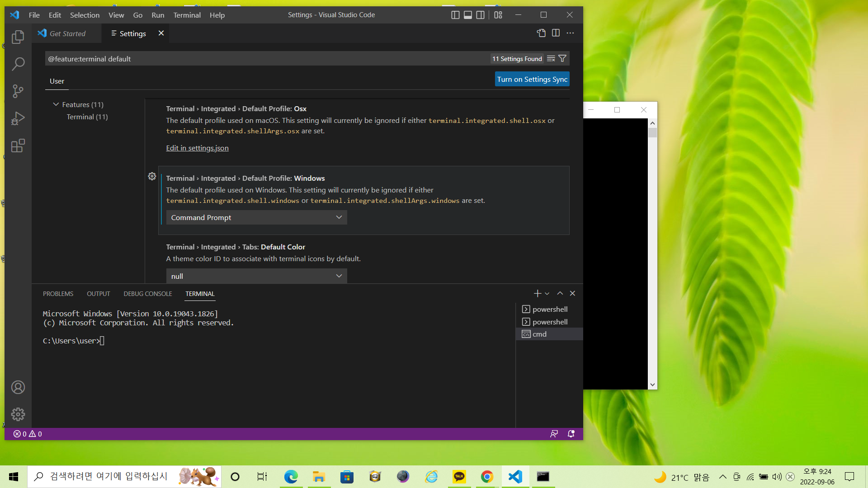Open the Edit menu
Screen dimensions: 868x488
coord(55,15)
